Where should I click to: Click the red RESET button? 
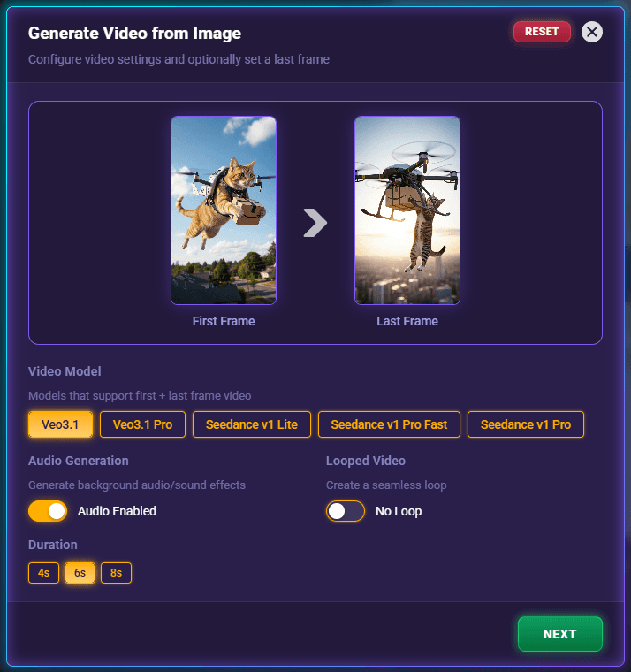[x=542, y=32]
